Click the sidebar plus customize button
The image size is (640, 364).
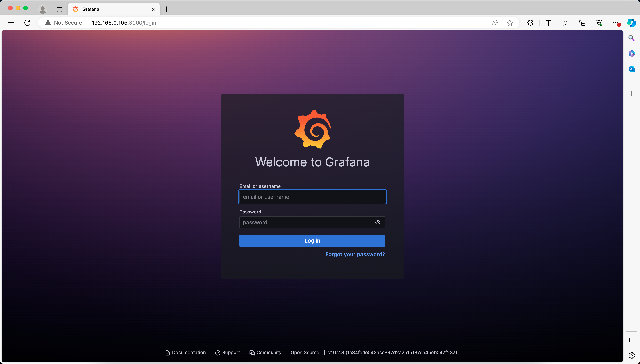tap(631, 93)
